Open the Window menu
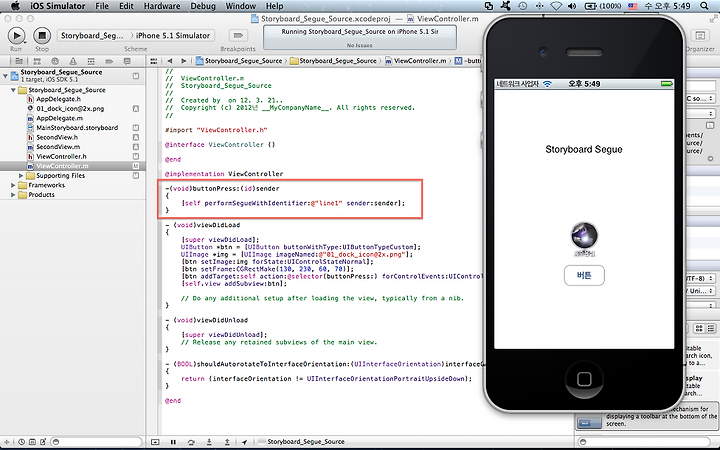Screen dimensions: 720x450 241,6
